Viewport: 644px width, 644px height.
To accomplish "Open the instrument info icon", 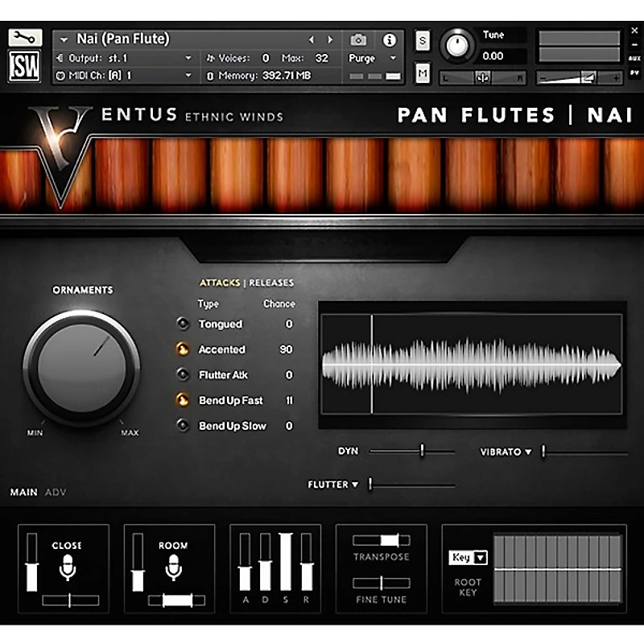I will 389,39.
